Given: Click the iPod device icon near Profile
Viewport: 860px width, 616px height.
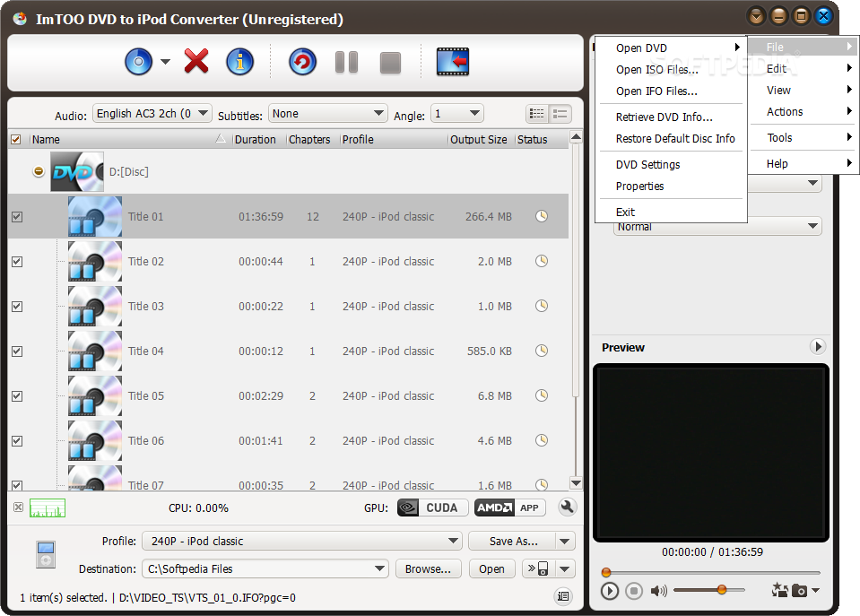Looking at the screenshot, I should (x=46, y=554).
